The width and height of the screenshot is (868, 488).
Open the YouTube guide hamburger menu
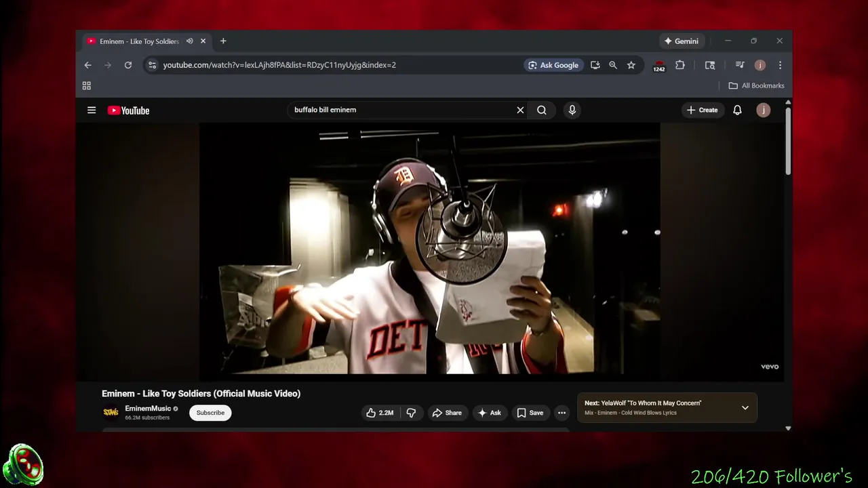92,110
